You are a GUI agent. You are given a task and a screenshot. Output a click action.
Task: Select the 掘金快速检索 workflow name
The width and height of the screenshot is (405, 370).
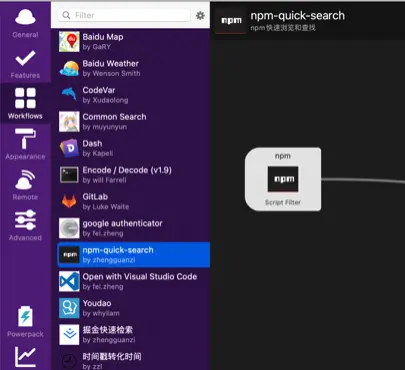(108, 330)
